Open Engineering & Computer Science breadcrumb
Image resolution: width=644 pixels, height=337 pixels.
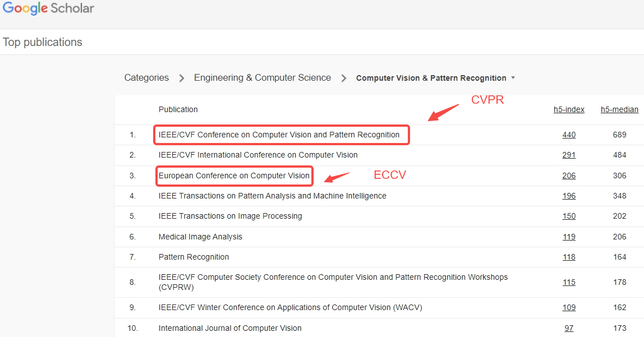click(263, 77)
